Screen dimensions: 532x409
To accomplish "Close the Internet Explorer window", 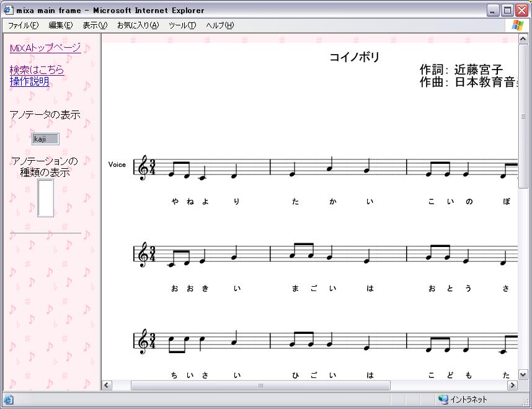I will click(522, 10).
